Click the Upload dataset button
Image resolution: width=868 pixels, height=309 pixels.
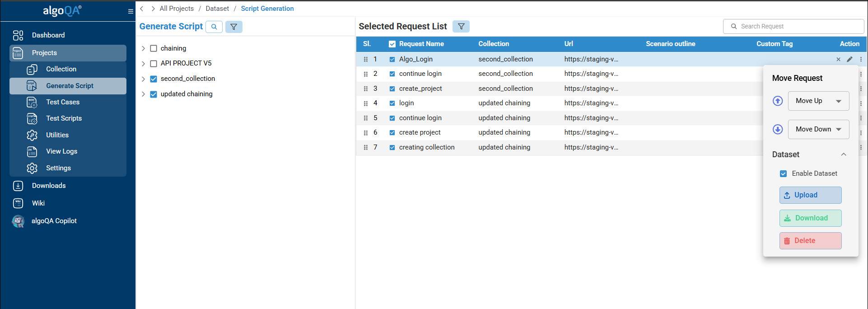pos(810,195)
